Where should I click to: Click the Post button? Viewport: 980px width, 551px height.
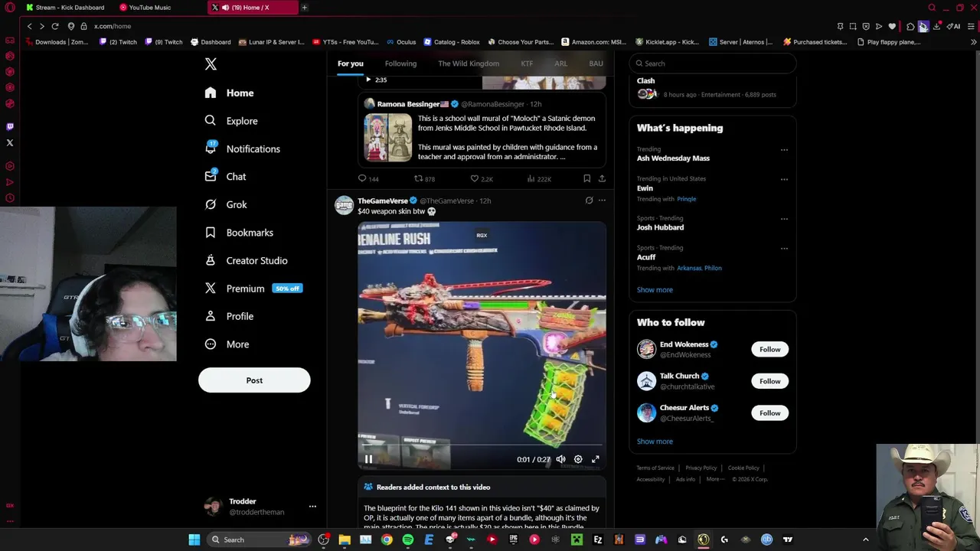click(x=254, y=380)
